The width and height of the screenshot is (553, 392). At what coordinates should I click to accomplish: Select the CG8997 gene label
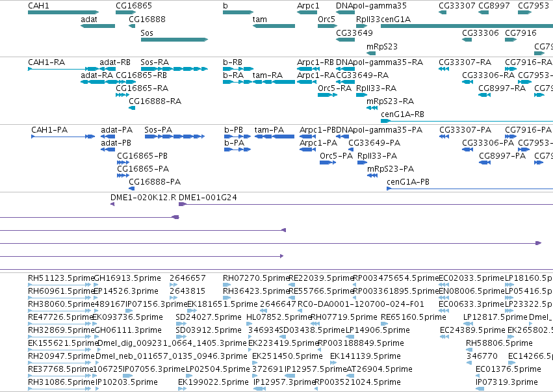point(494,6)
